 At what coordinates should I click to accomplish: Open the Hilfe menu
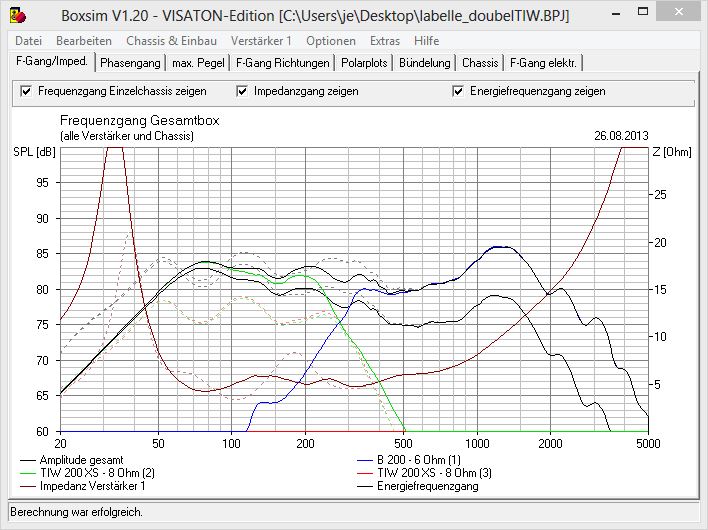[426, 41]
